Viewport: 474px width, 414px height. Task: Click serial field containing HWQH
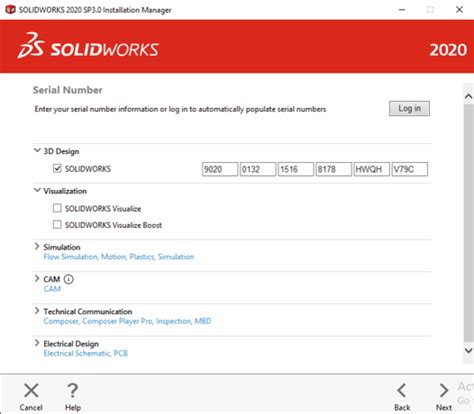[372, 169]
